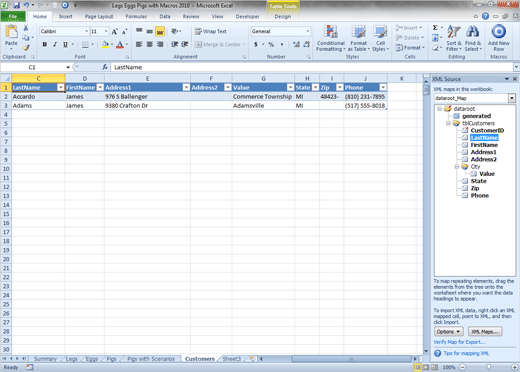This screenshot has height=372, width=520.
Task: Click the XML Maps... button
Action: (x=485, y=332)
